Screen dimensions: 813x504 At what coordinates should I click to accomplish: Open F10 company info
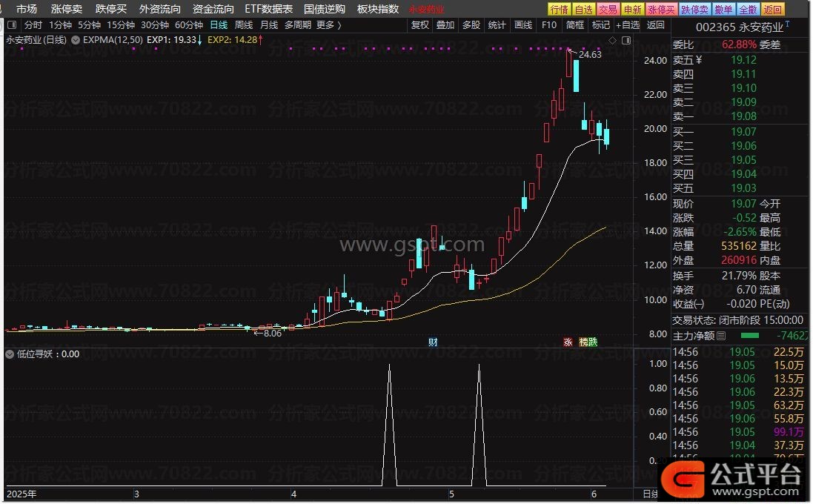pyautogui.click(x=549, y=25)
